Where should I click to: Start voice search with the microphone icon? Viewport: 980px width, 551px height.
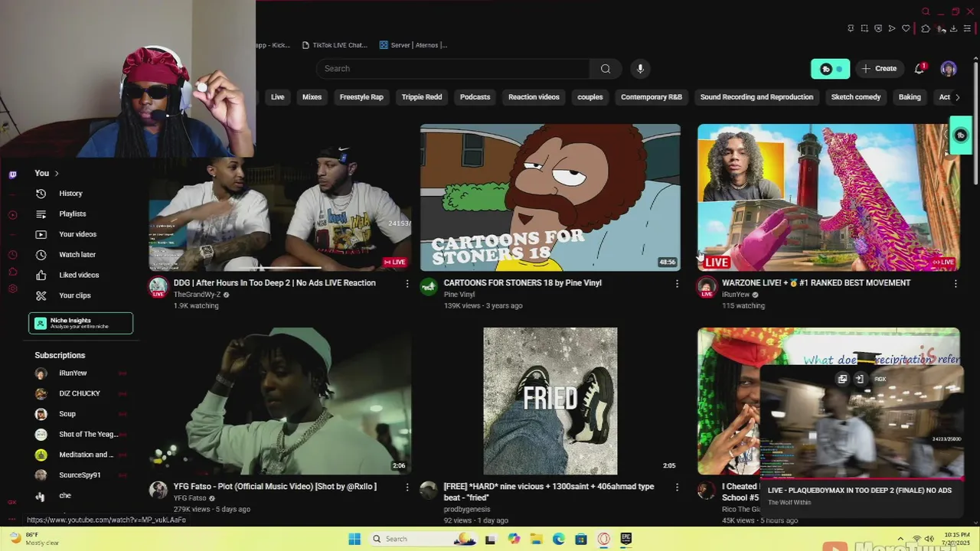coord(640,69)
